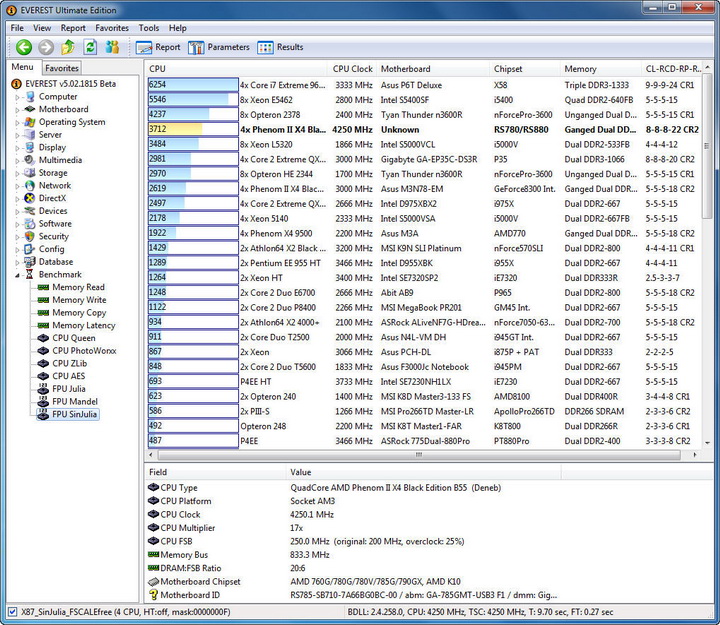Expand the Display tree node
720x625 pixels.
pos(17,148)
